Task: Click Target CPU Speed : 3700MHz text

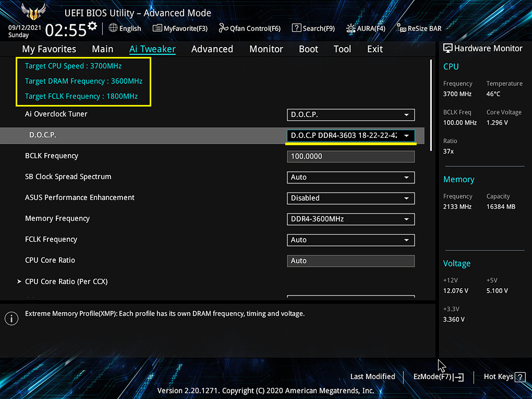Action: pos(73,66)
